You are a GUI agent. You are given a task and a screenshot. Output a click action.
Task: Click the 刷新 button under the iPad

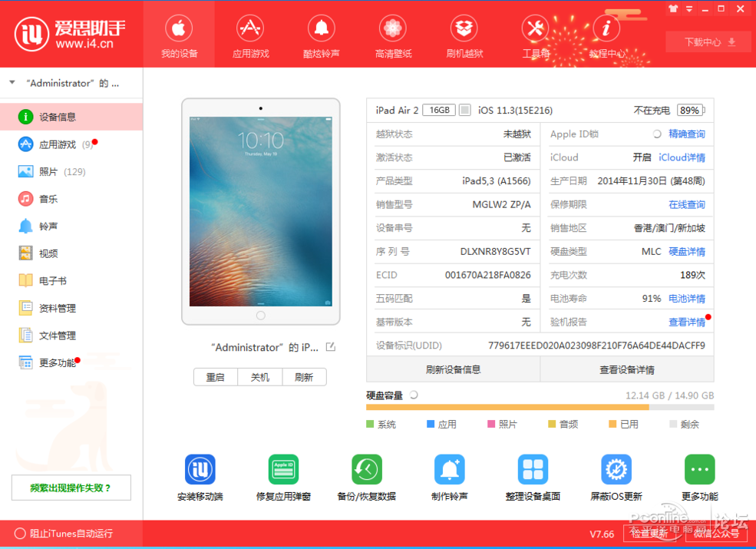click(304, 377)
